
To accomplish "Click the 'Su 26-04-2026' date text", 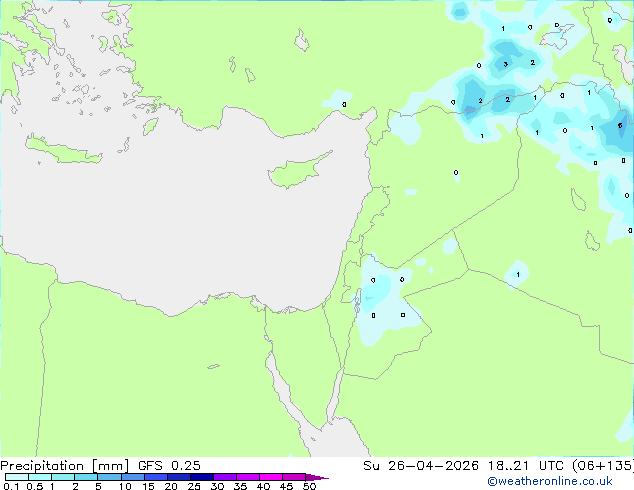I will pos(421,466).
